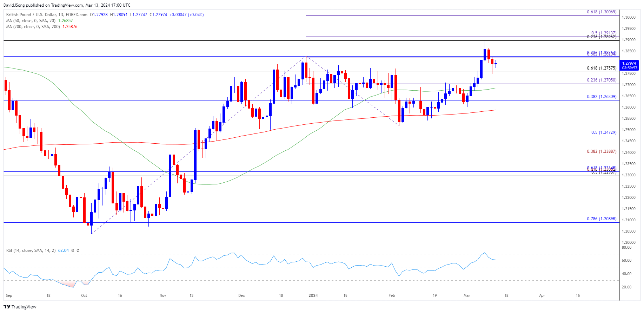
Task: Click the MA (50, close, 0, SMA, 20) legend
Action: point(31,21)
